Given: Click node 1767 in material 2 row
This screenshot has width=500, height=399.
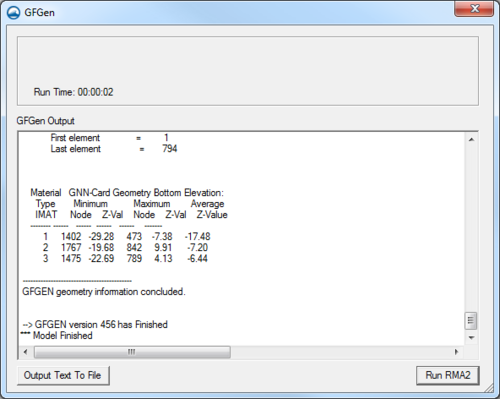Looking at the screenshot, I should [71, 247].
